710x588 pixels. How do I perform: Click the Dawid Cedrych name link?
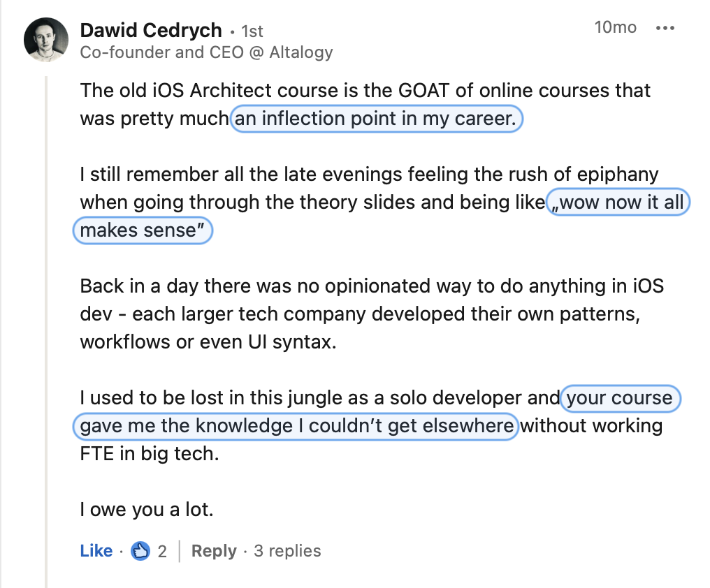[151, 30]
